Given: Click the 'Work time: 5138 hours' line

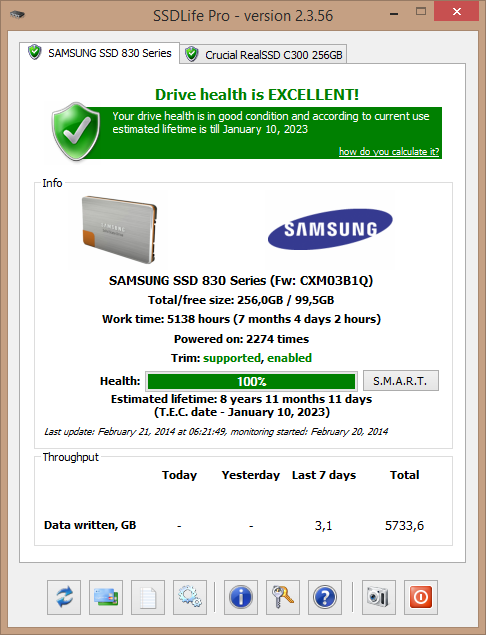Looking at the screenshot, I should (241, 319).
